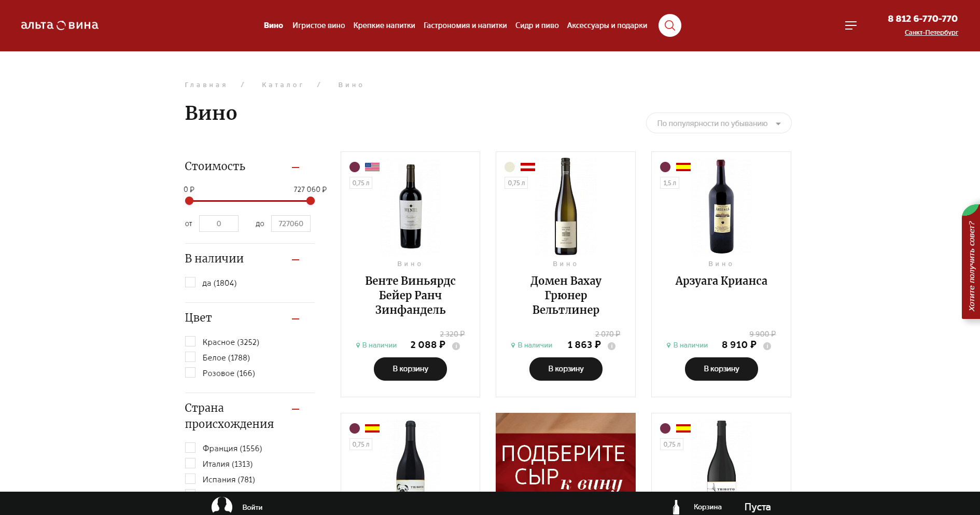
Task: Click the user profile icon near Войти
Action: click(222, 506)
